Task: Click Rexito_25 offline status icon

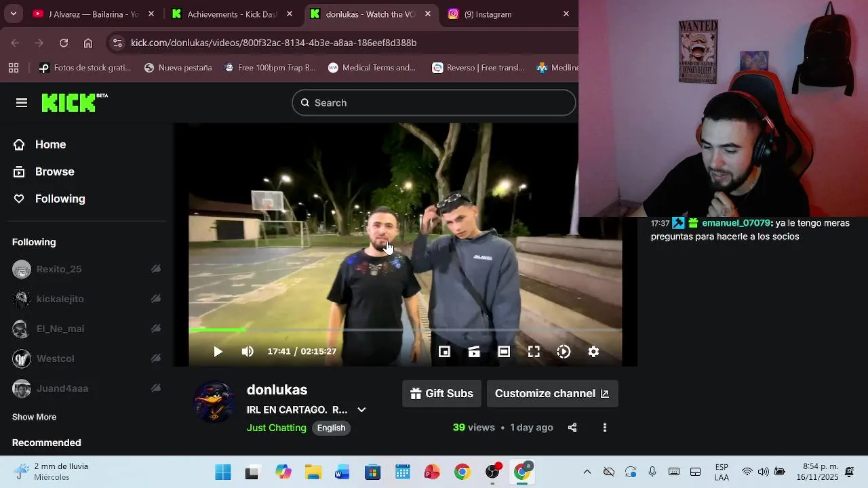Action: click(156, 269)
